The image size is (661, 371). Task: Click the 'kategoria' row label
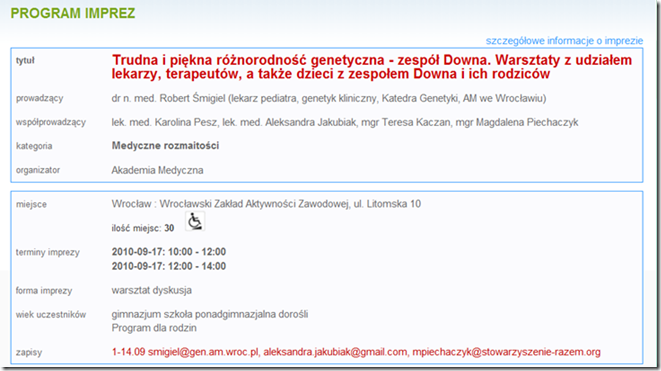[34, 146]
